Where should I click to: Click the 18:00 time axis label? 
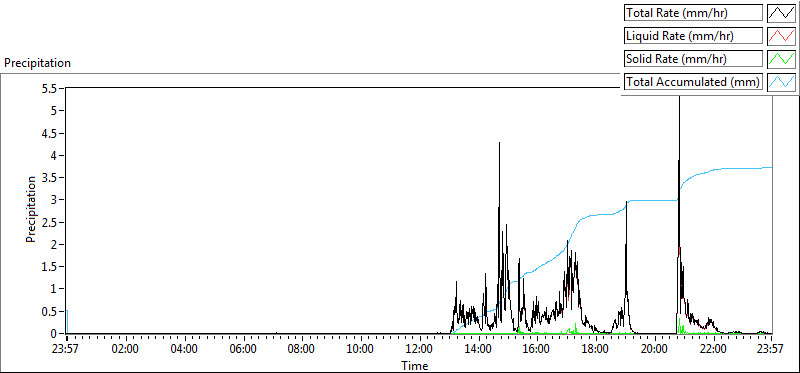tap(596, 350)
